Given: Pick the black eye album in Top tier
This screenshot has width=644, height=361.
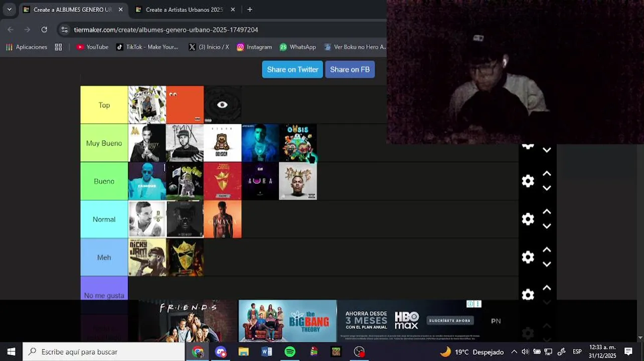Looking at the screenshot, I should (223, 105).
